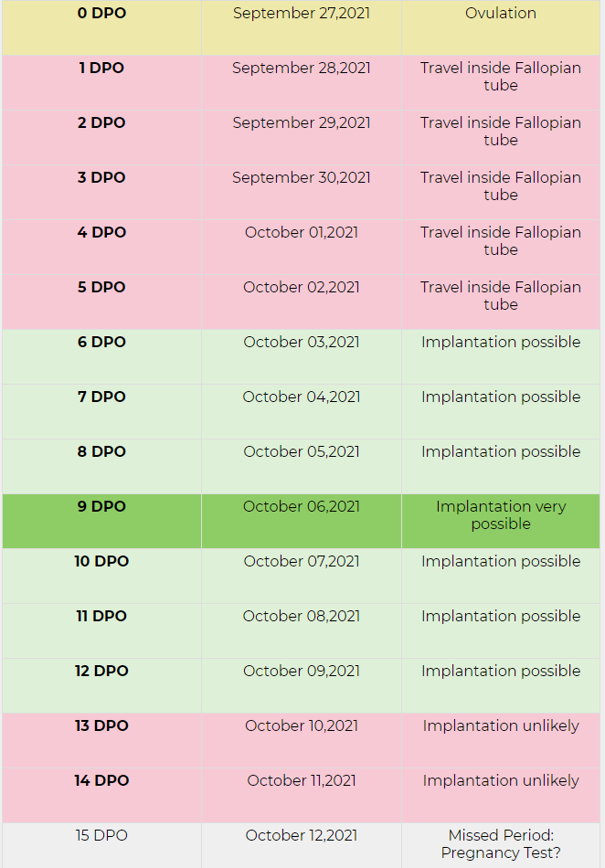Viewport: 605px width, 868px height.
Task: Click Implantation unlikely for 13 DPO
Action: [501, 726]
